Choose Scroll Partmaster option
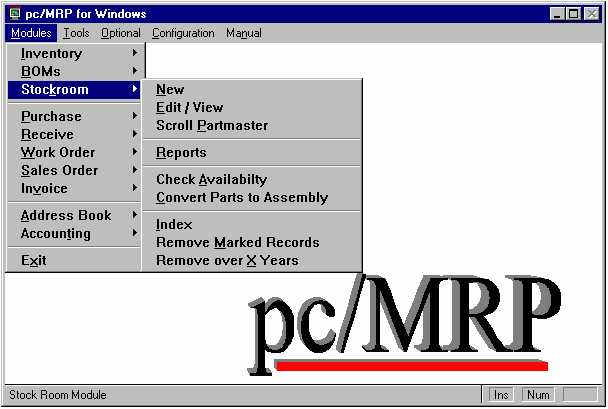Screen dimensions: 608x409 point(252,126)
